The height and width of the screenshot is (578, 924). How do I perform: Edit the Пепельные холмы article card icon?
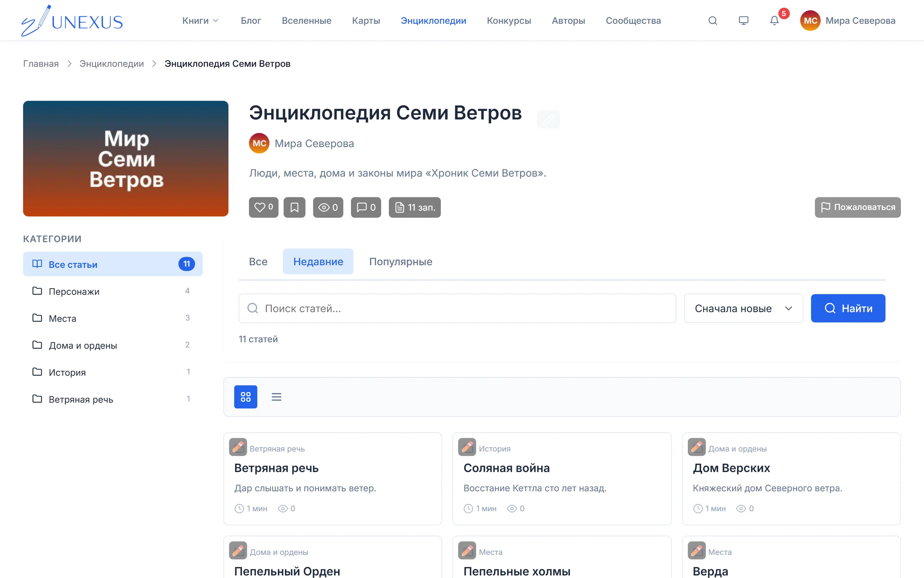[467, 551]
